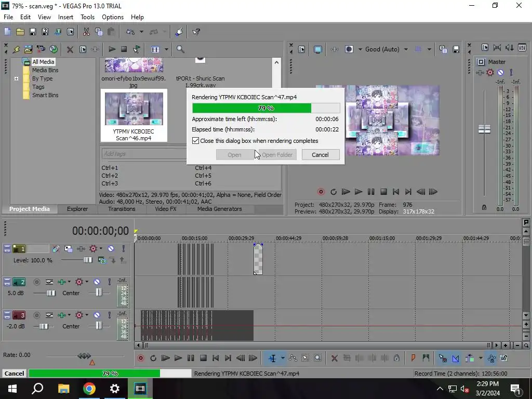Open Project Video Properties in preview toolbar
Screen dimensions: 532x399
[302, 49]
